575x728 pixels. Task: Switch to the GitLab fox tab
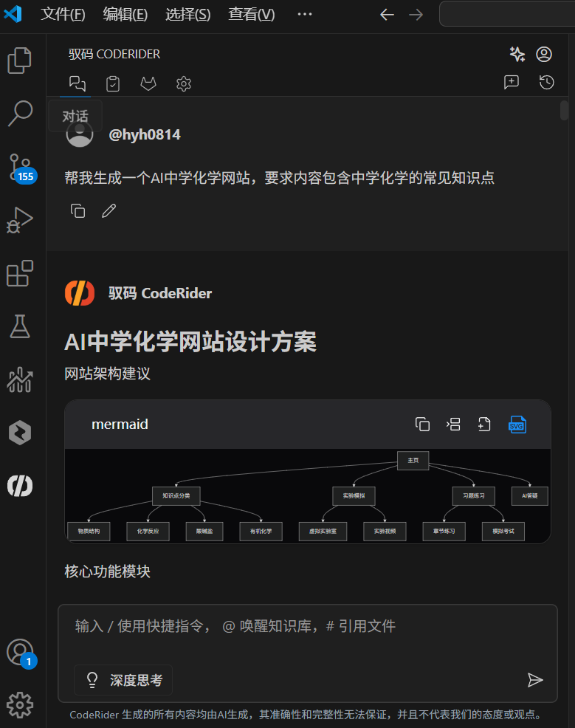click(148, 83)
